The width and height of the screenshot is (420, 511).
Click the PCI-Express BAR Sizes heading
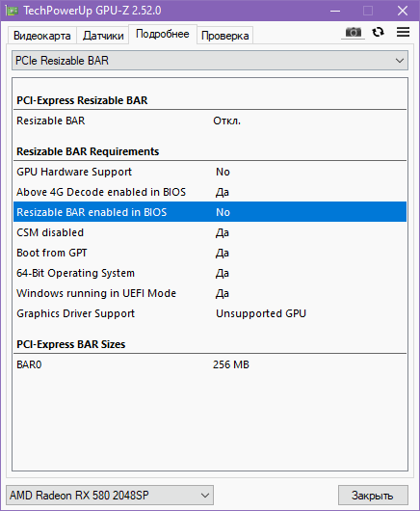click(71, 344)
